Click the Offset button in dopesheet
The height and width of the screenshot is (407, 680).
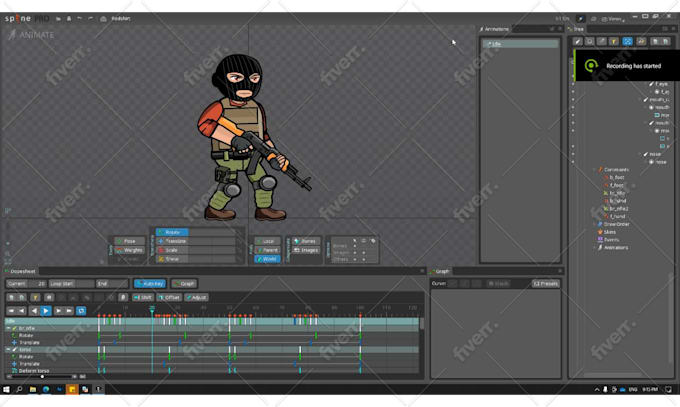[170, 297]
